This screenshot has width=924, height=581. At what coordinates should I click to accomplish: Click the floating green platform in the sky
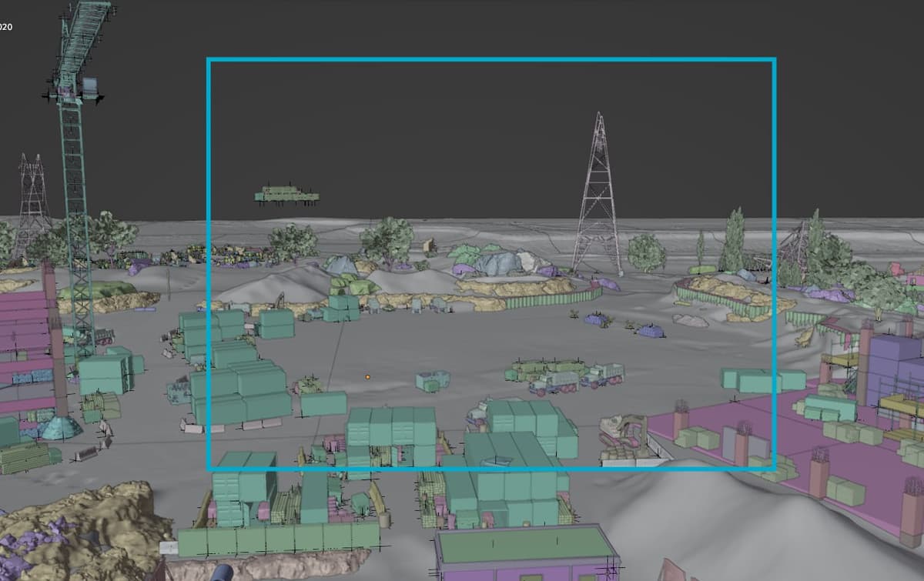point(286,195)
